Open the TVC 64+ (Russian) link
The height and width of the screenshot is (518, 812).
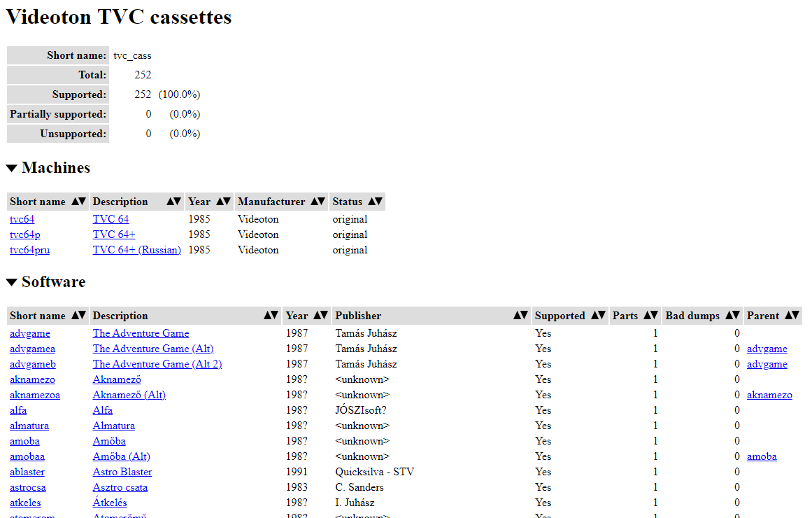136,251
